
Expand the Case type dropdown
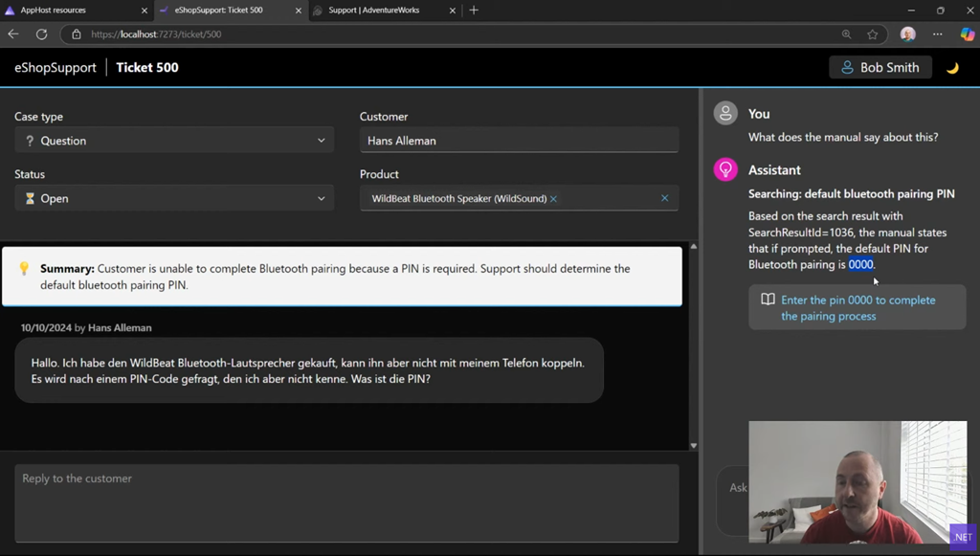click(x=174, y=141)
